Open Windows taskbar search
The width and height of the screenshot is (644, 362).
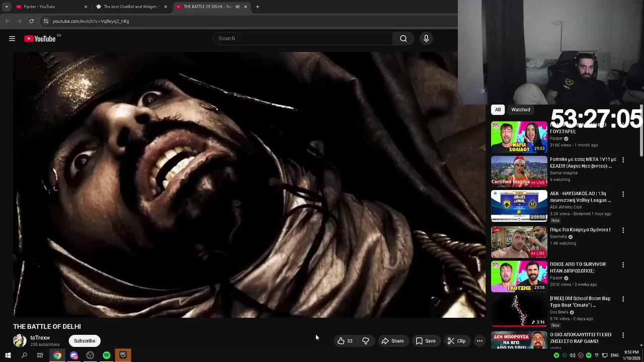pos(24,355)
